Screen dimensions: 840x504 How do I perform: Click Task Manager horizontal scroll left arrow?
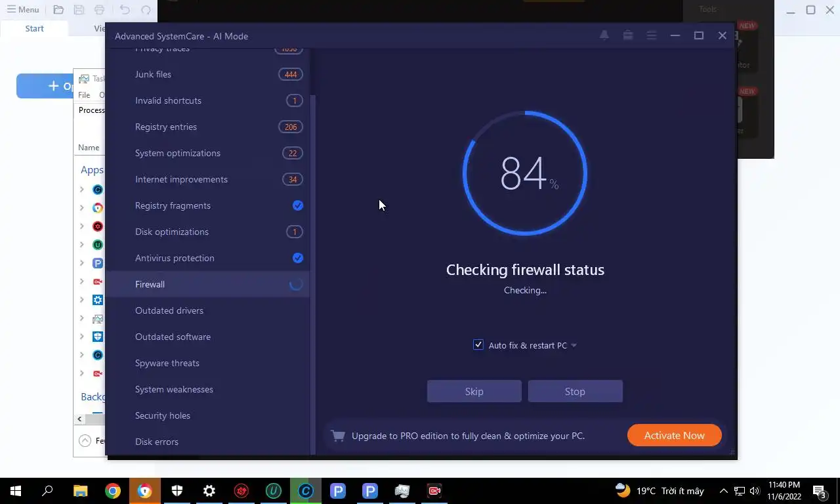point(79,419)
